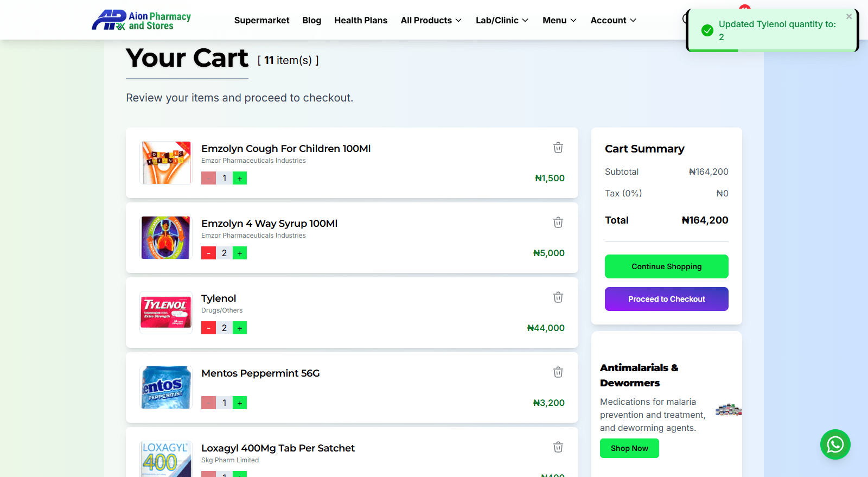Decrease Tylenol quantity with minus button
Image resolution: width=868 pixels, height=477 pixels.
tap(208, 328)
